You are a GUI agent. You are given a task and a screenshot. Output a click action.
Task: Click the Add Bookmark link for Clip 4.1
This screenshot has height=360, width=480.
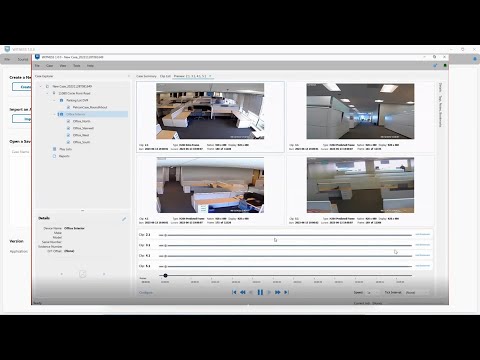tap(422, 255)
